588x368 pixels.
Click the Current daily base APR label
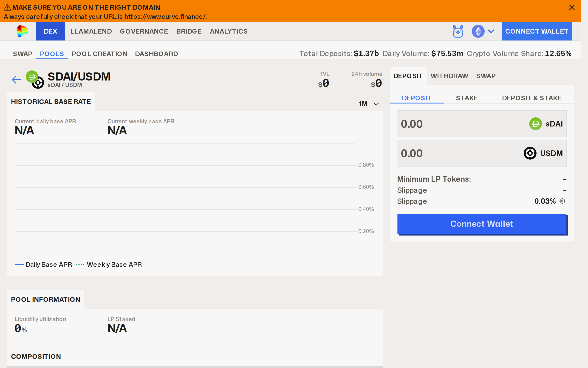(45, 121)
